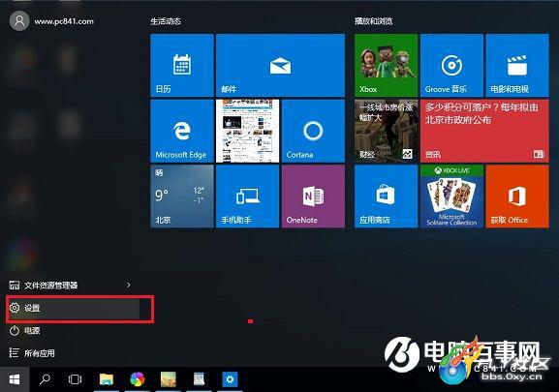Open the Movies & TV (电影和电视) tile
The height and width of the screenshot is (392, 559).
click(517, 65)
